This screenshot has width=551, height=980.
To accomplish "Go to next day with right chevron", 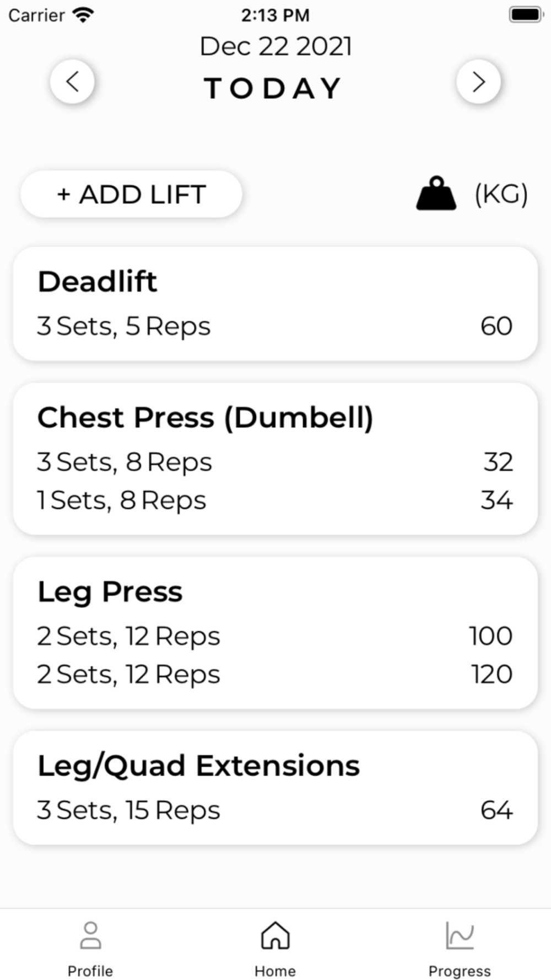I will coord(478,82).
